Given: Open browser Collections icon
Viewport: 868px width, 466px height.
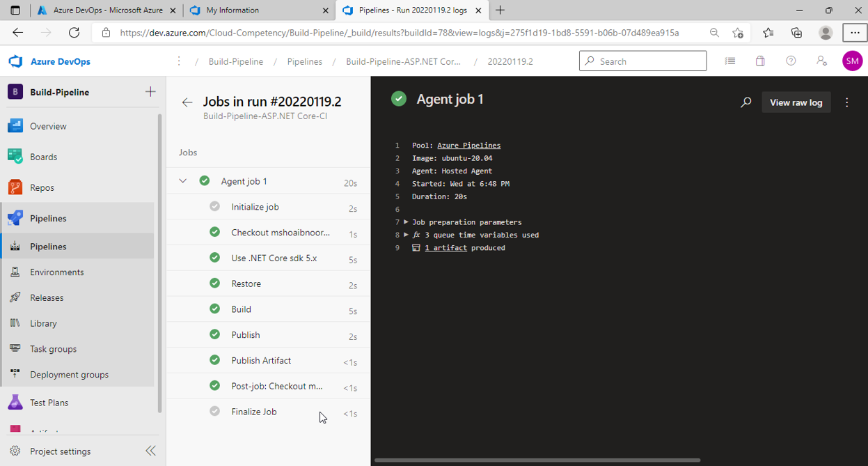Looking at the screenshot, I should (797, 33).
